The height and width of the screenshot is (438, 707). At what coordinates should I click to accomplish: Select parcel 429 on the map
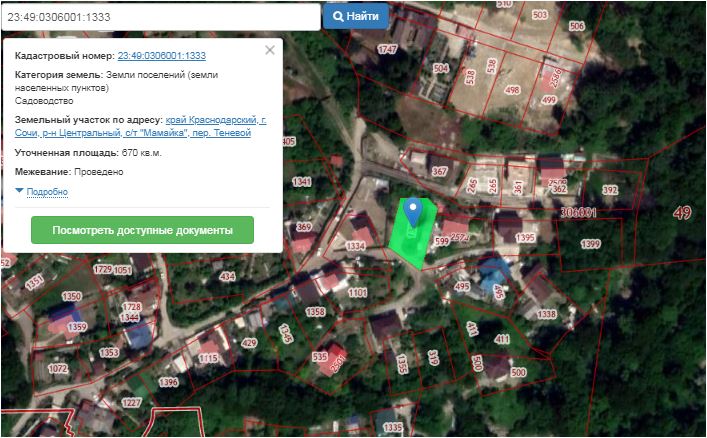(249, 343)
